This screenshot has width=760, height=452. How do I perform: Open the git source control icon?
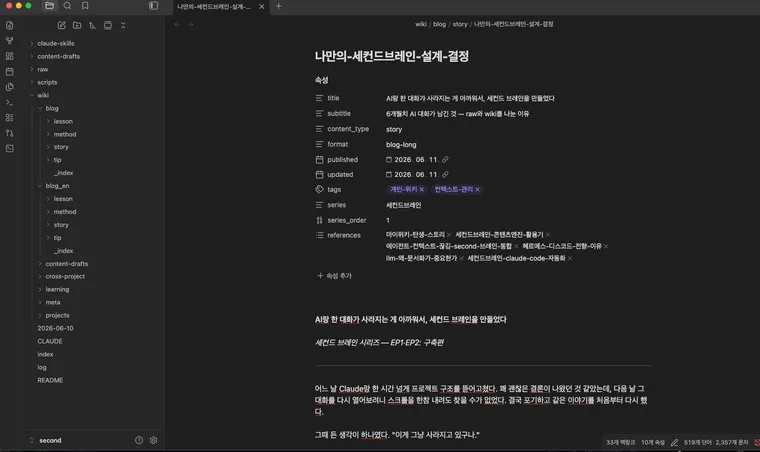[x=10, y=133]
